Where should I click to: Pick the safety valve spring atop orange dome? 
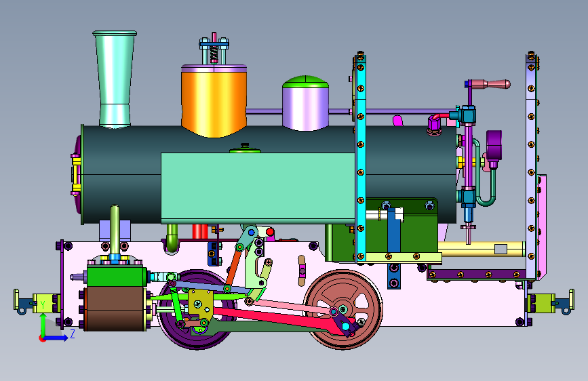pyautogui.click(x=214, y=54)
